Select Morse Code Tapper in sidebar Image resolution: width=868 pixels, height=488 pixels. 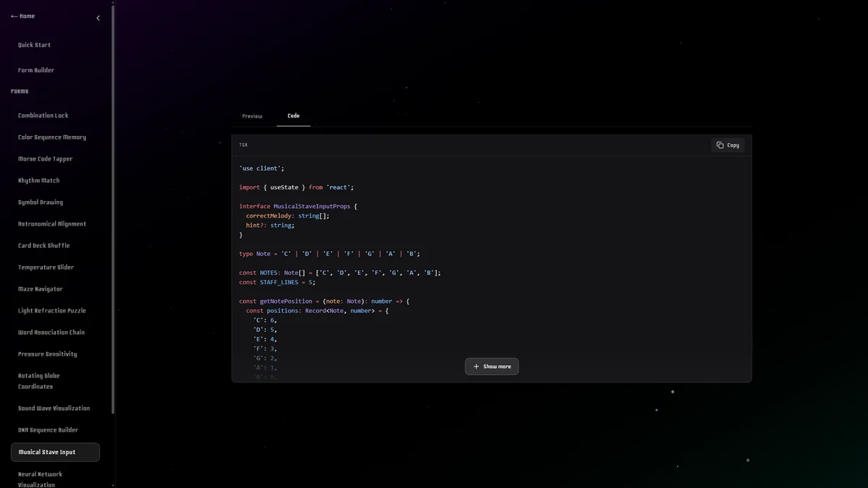pyautogui.click(x=46, y=159)
